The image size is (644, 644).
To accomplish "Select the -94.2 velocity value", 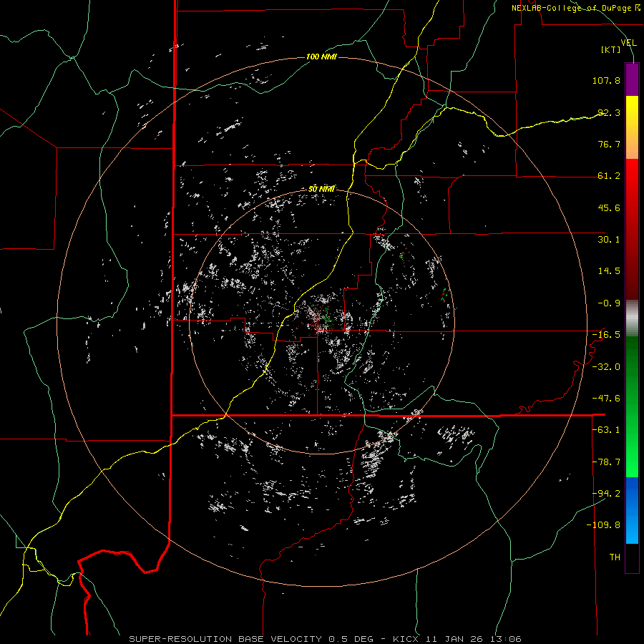I will tap(606, 494).
